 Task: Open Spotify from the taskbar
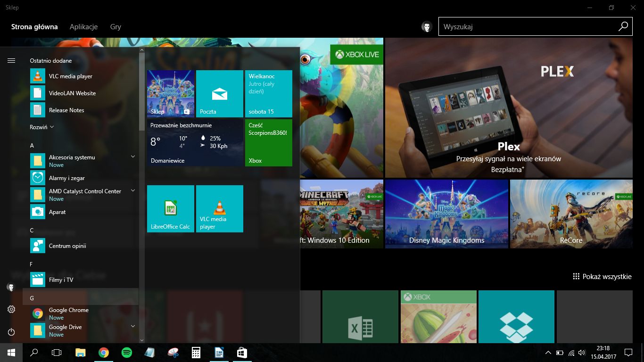click(x=127, y=353)
